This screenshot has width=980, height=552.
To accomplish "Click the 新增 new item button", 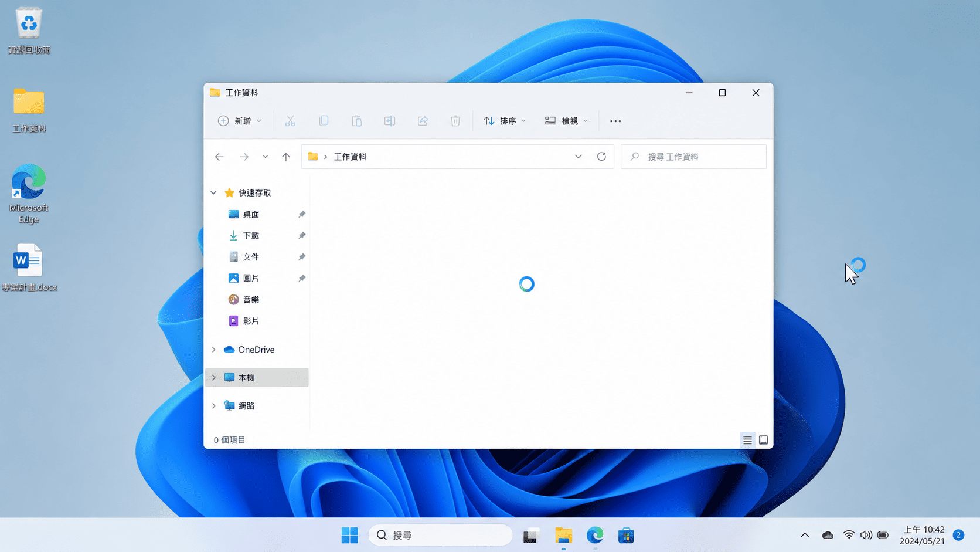I will [240, 121].
